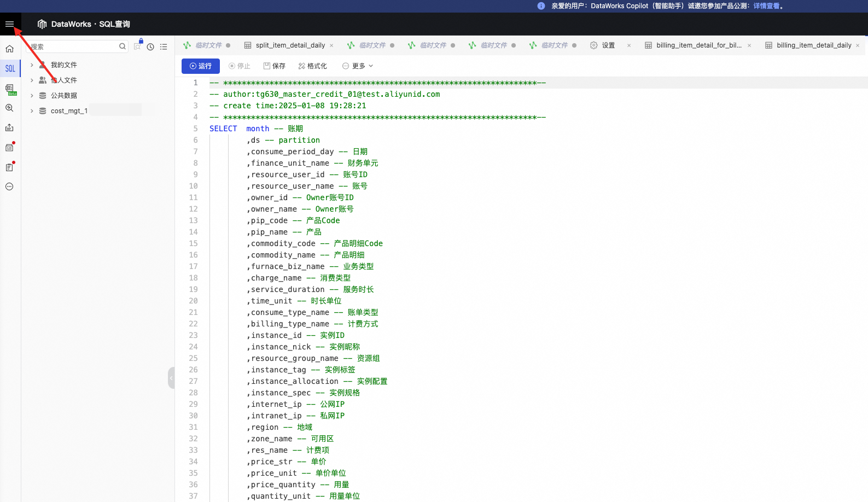
Task: Click the finance_unit_name column line
Action: pyautogui.click(x=312, y=163)
